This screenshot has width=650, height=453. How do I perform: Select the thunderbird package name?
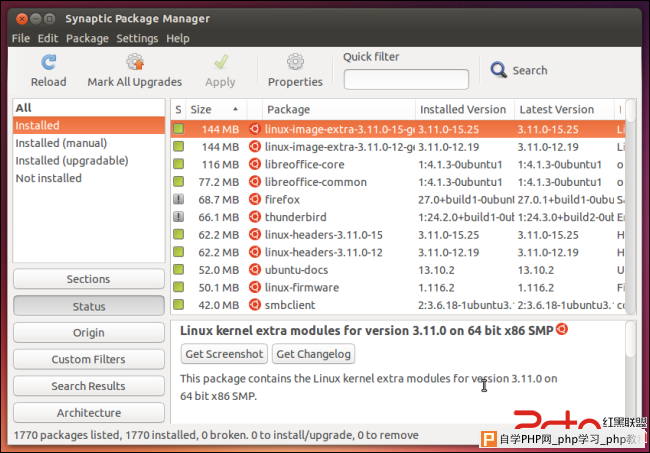[x=296, y=217]
